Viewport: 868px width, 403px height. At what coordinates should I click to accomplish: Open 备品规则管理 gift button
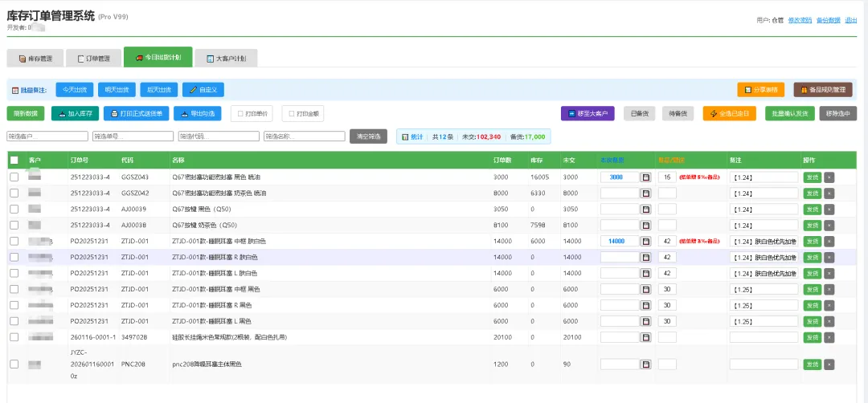[823, 90]
